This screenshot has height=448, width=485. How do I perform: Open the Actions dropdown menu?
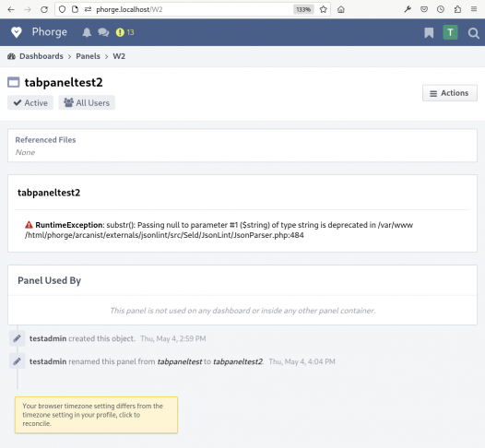pyautogui.click(x=450, y=93)
